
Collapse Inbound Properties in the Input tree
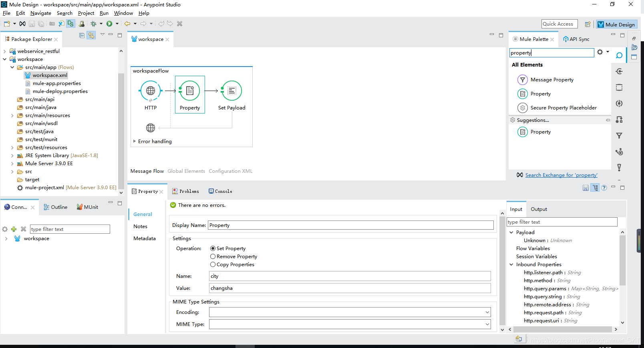pyautogui.click(x=511, y=265)
